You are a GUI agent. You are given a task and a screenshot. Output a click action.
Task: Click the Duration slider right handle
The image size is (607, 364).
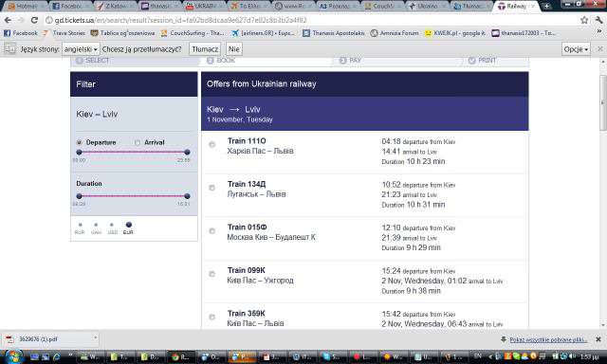click(x=188, y=196)
